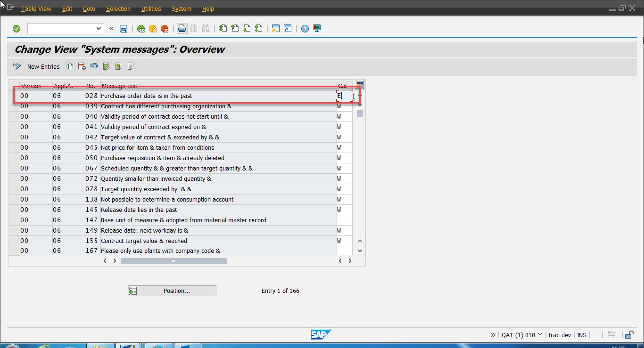Select the Back navigation arrow icon

(140, 28)
